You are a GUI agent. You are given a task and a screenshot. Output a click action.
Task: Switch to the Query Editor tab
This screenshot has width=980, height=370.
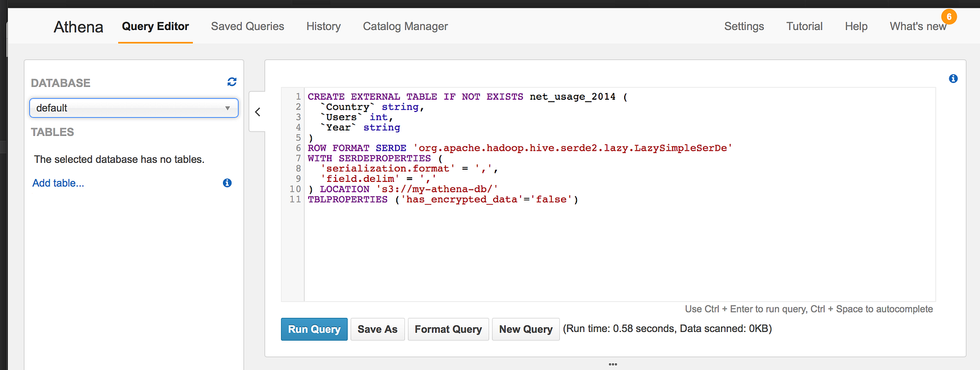tap(155, 26)
